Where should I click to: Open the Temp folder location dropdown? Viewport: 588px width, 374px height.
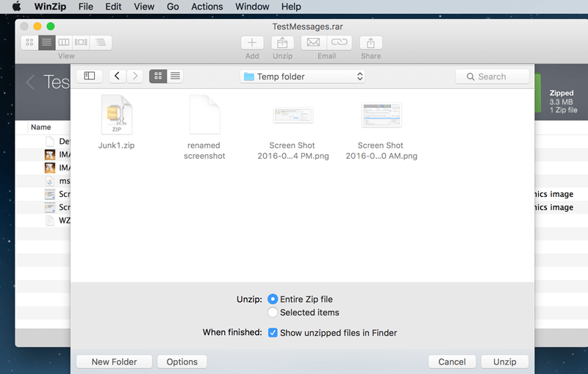pyautogui.click(x=303, y=76)
